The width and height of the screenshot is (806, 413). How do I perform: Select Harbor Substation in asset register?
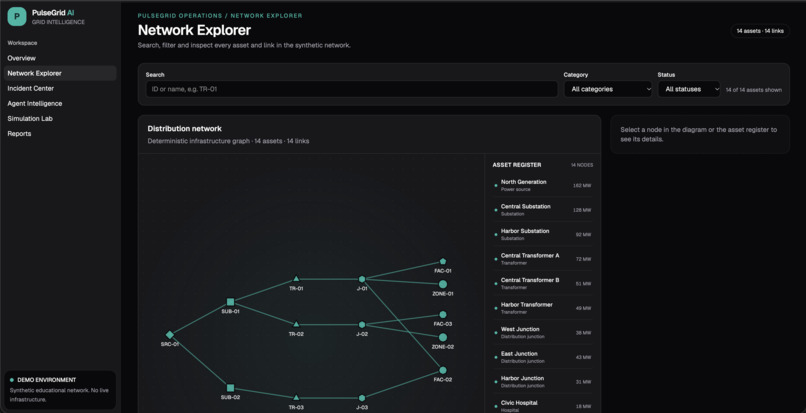(543, 235)
